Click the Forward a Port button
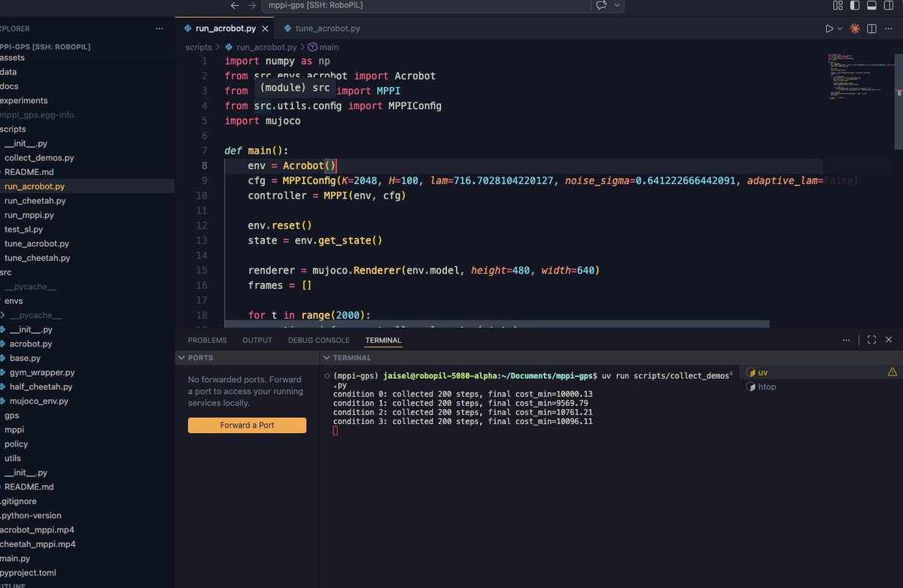 tap(247, 425)
